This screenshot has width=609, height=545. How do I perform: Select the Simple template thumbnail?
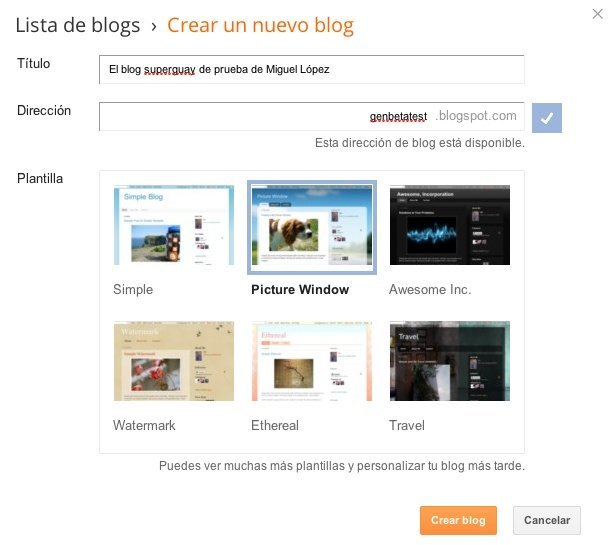click(x=174, y=225)
